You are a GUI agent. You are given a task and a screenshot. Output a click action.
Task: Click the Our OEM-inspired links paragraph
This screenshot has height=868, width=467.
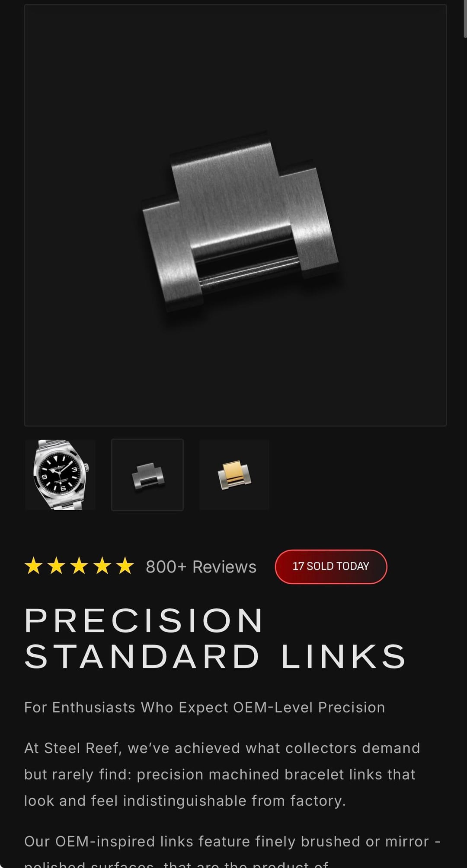coord(232,853)
